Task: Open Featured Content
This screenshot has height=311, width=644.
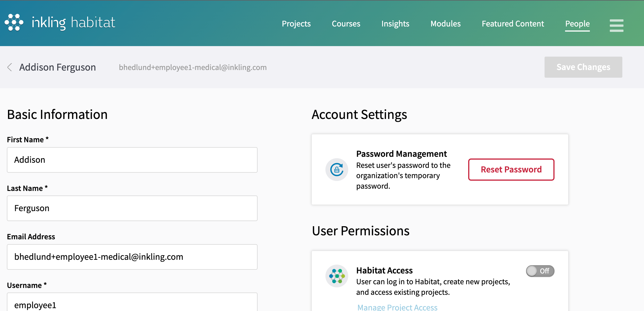Action: coord(513,24)
